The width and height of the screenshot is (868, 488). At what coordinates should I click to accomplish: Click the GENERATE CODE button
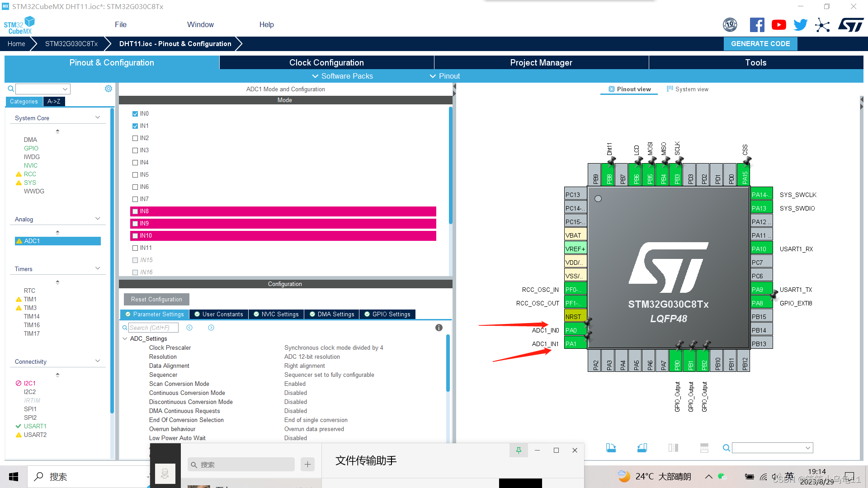pos(760,43)
